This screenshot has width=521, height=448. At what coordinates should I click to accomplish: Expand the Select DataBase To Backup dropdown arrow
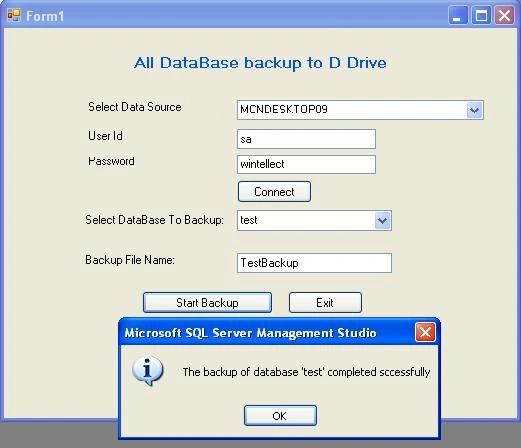point(382,220)
